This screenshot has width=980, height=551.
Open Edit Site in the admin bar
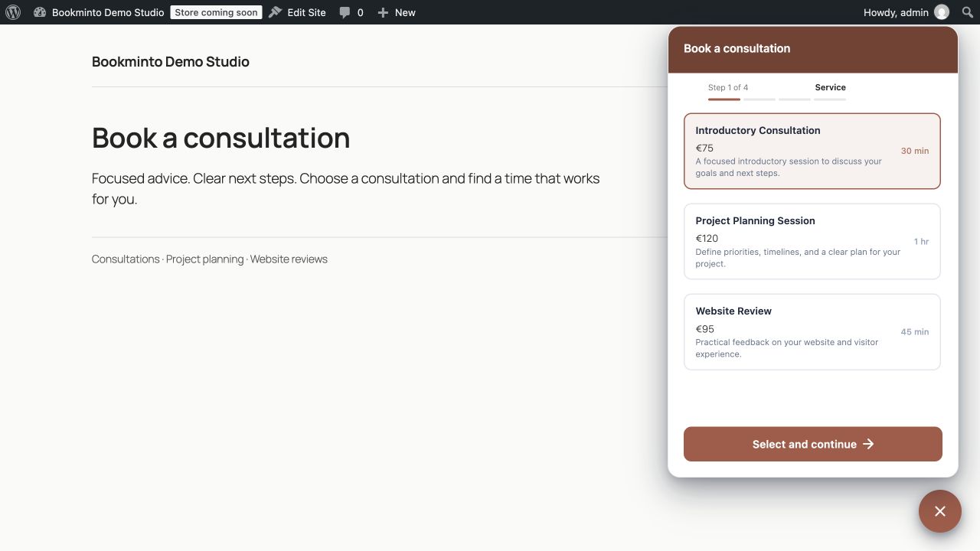[x=297, y=12]
